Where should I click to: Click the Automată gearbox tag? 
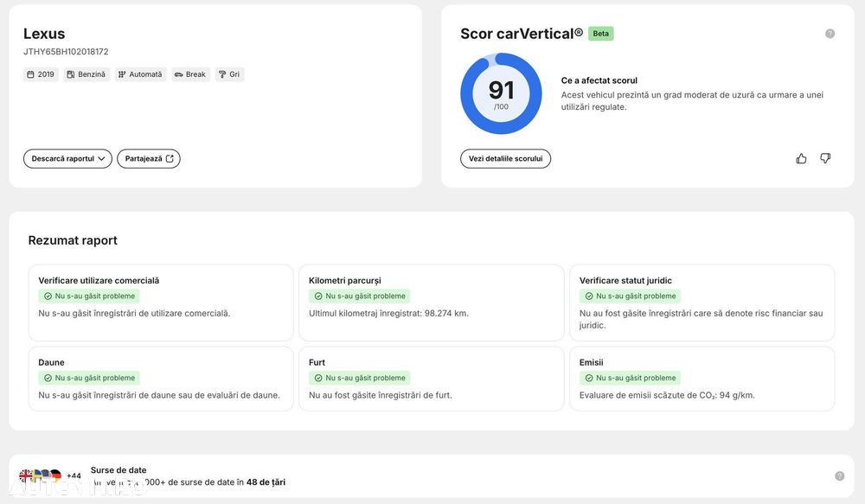(141, 74)
